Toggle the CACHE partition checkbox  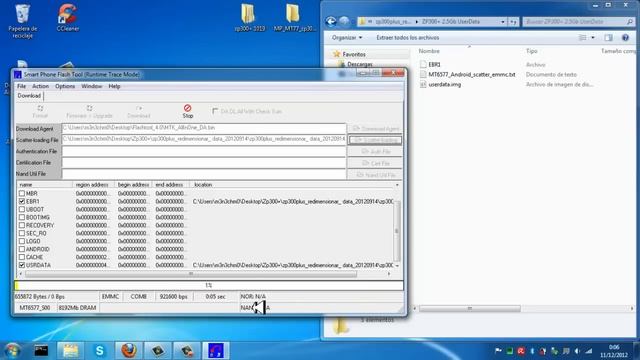tap(22, 257)
